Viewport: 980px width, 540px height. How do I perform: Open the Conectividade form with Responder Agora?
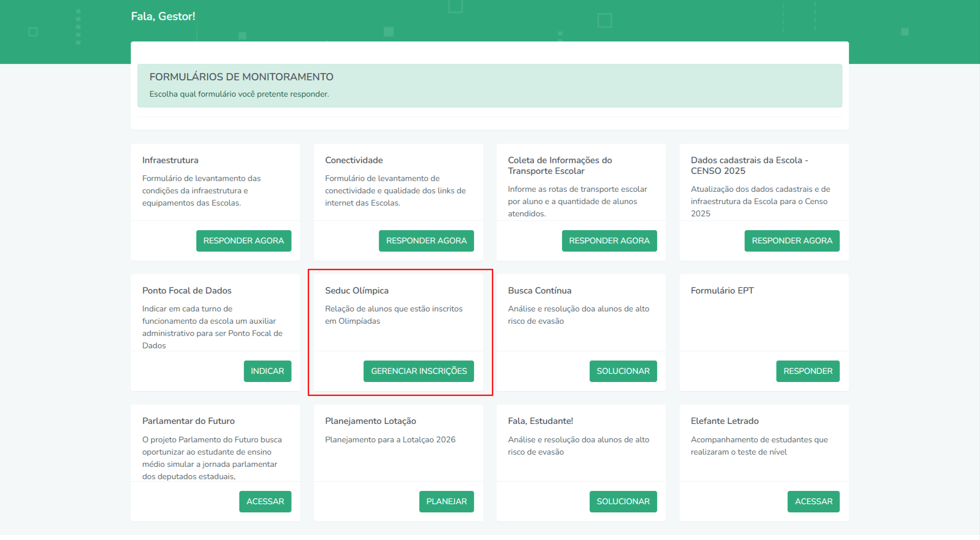point(426,241)
